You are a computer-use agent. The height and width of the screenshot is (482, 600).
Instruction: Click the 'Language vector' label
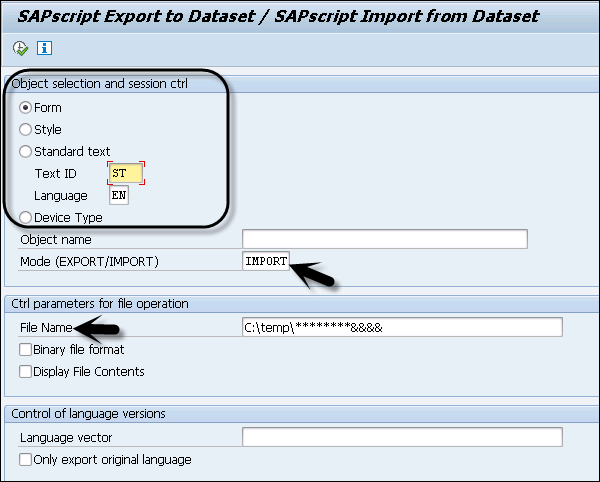66,438
